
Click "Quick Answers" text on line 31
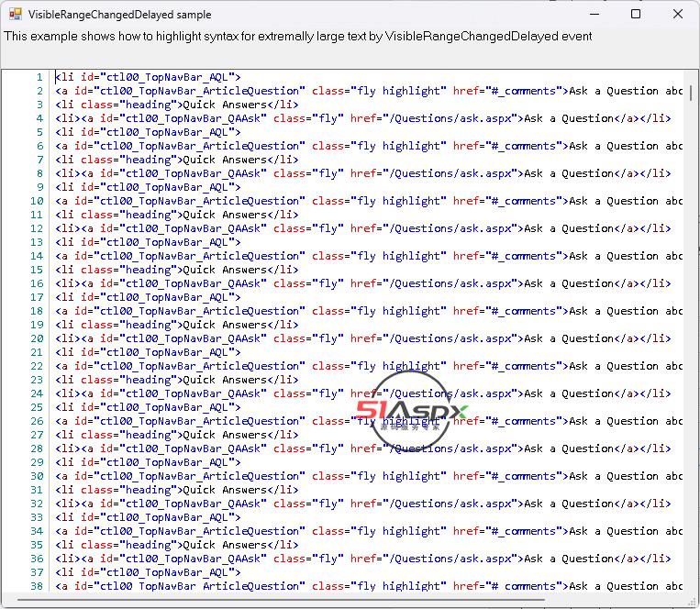225,490
